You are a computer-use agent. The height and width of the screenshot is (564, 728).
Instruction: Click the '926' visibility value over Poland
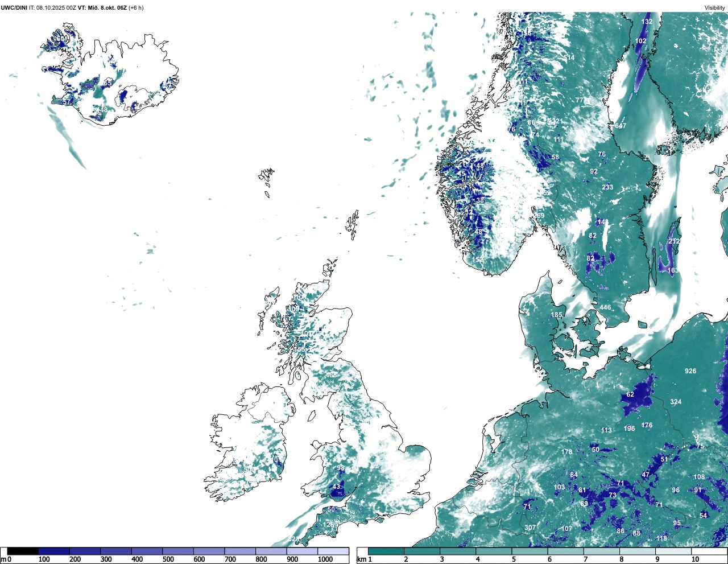tap(690, 371)
